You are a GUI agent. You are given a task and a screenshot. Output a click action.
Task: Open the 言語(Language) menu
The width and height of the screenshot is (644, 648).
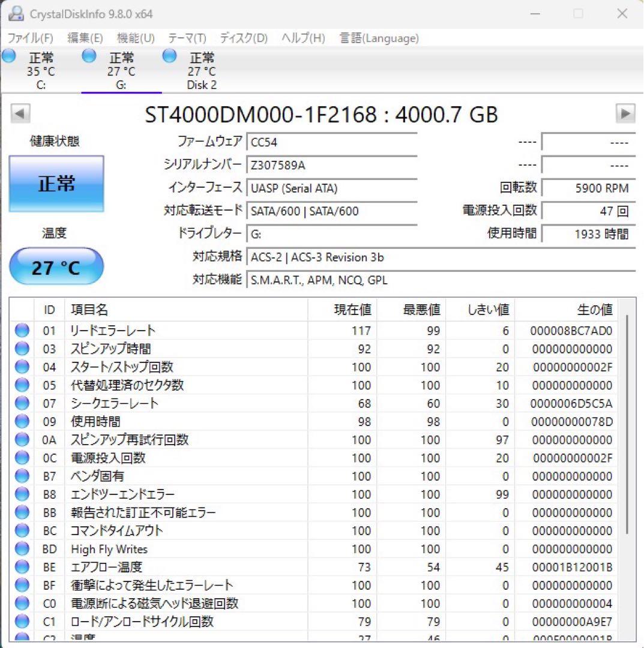point(379,38)
